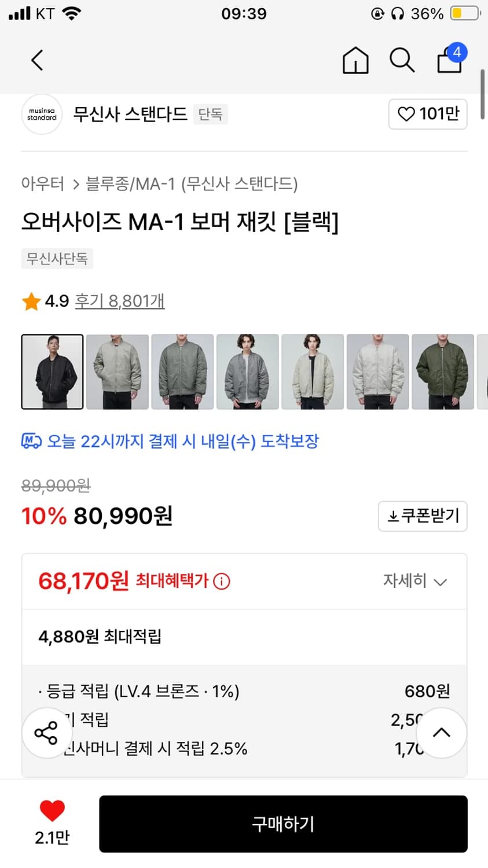Open the home screen via house icon
The width and height of the screenshot is (488, 868).
[355, 60]
